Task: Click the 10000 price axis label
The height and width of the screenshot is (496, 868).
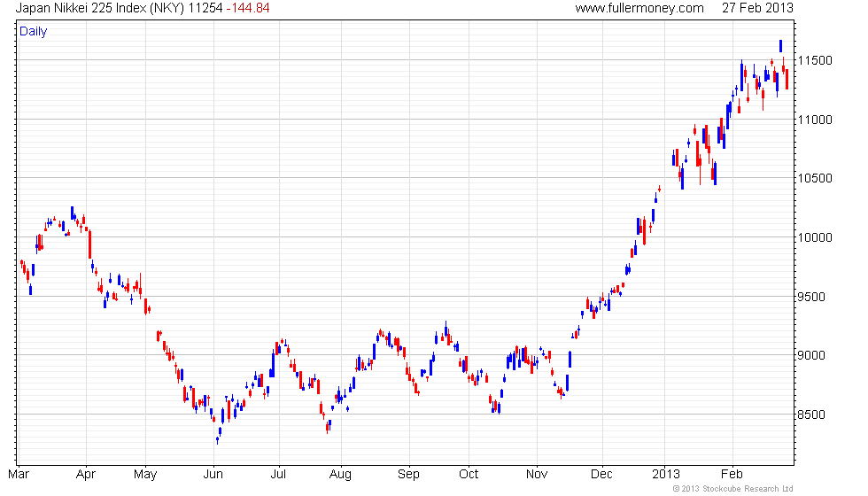Action: coord(815,237)
